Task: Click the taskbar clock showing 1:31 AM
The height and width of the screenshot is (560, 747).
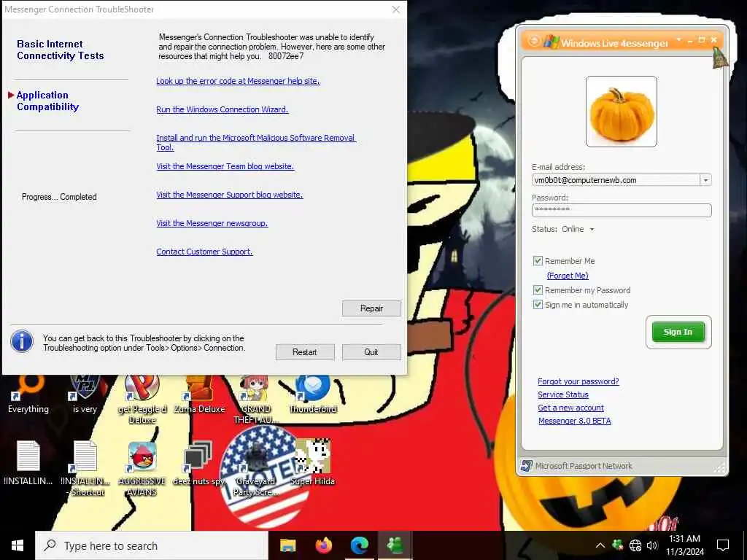Action: coord(684,545)
